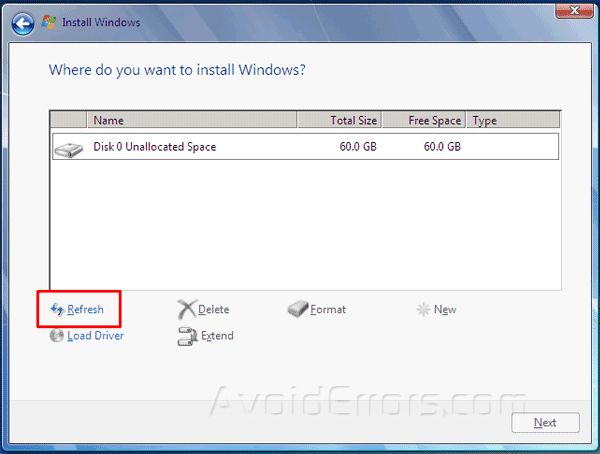Close the Install Windows dialog
Screen dimensions: 600x454
(x=574, y=10)
